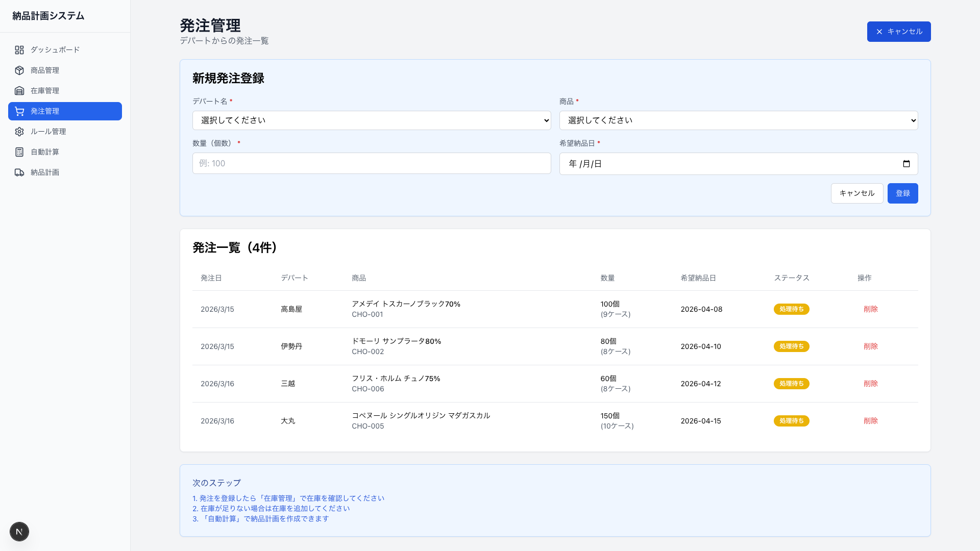980x551 pixels.
Task: Open the 商品 selection dropdown
Action: click(x=739, y=120)
